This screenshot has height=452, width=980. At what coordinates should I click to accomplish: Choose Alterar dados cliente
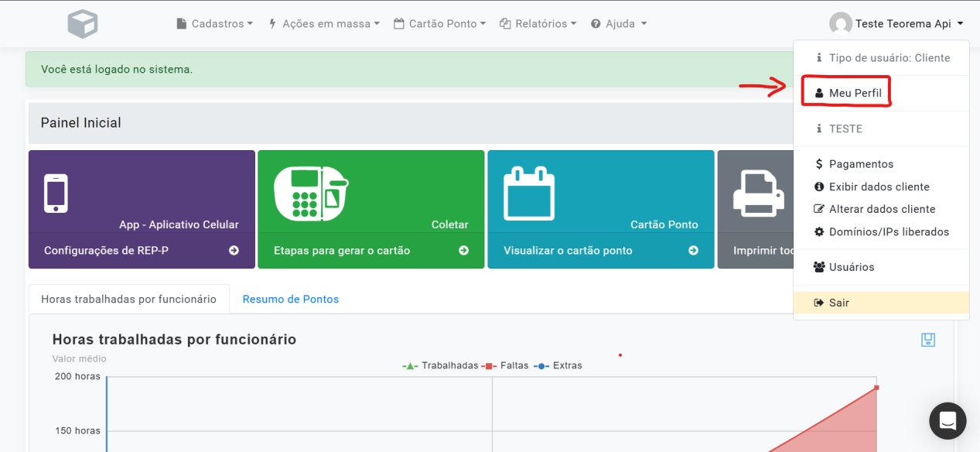point(881,209)
